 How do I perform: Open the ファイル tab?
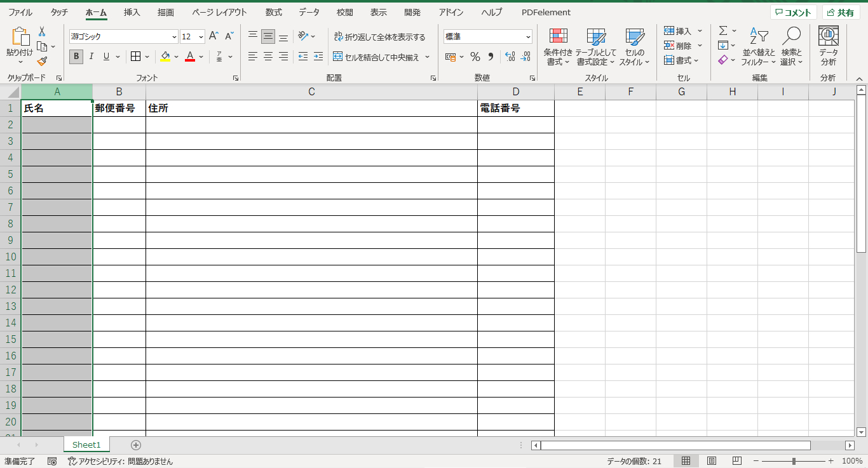[20, 12]
